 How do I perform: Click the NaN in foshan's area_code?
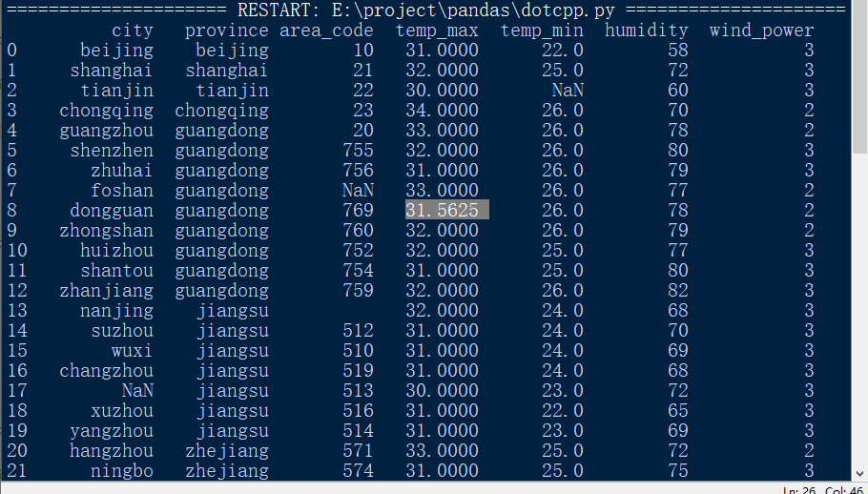tap(358, 190)
